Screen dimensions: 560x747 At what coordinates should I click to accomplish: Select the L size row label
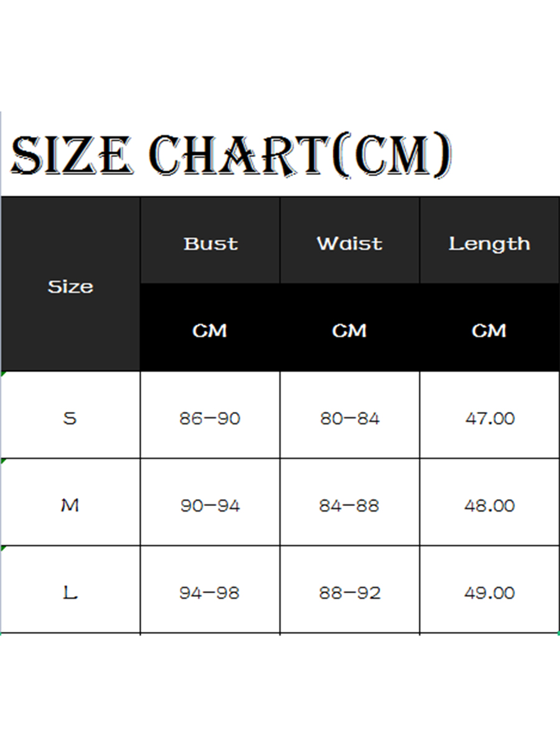(70, 593)
